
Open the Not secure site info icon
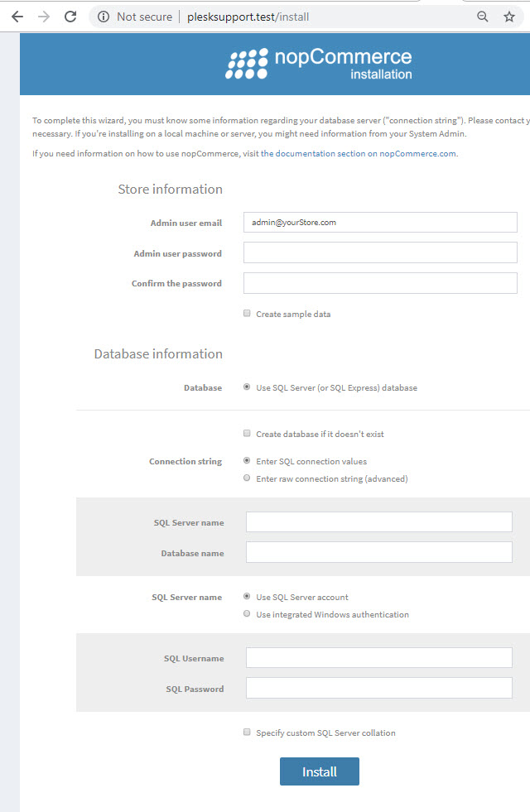[104, 17]
